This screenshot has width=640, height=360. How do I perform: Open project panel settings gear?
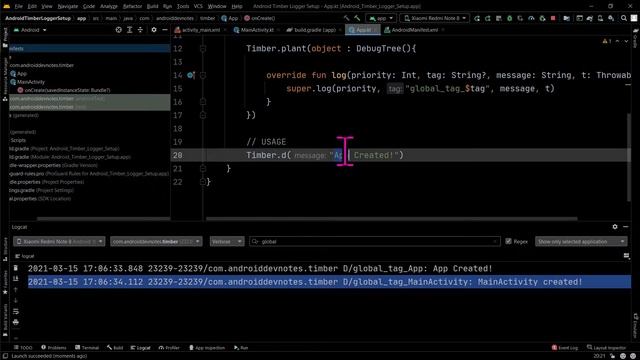(x=154, y=30)
